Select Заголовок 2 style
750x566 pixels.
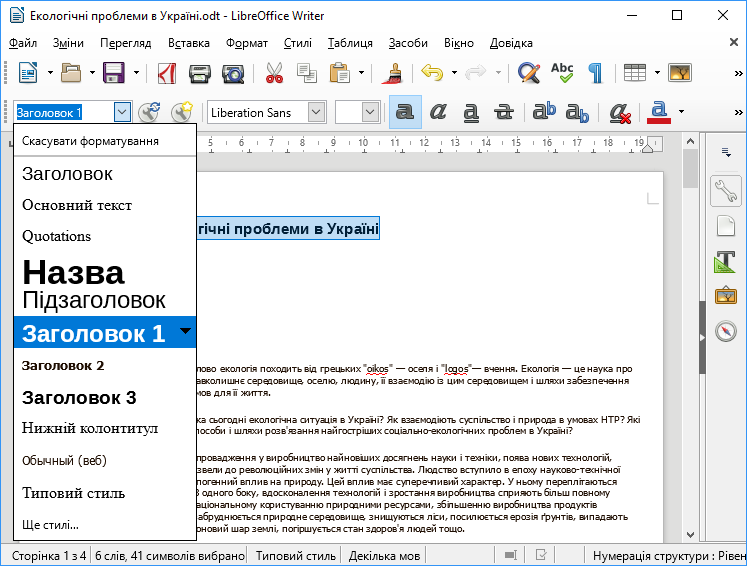pyautogui.click(x=105, y=366)
